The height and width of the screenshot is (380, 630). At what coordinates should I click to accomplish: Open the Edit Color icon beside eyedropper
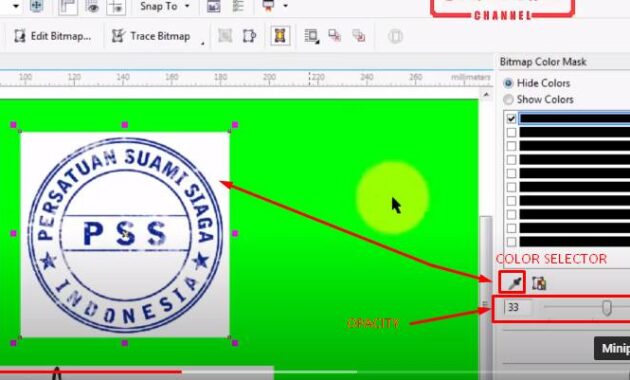539,283
